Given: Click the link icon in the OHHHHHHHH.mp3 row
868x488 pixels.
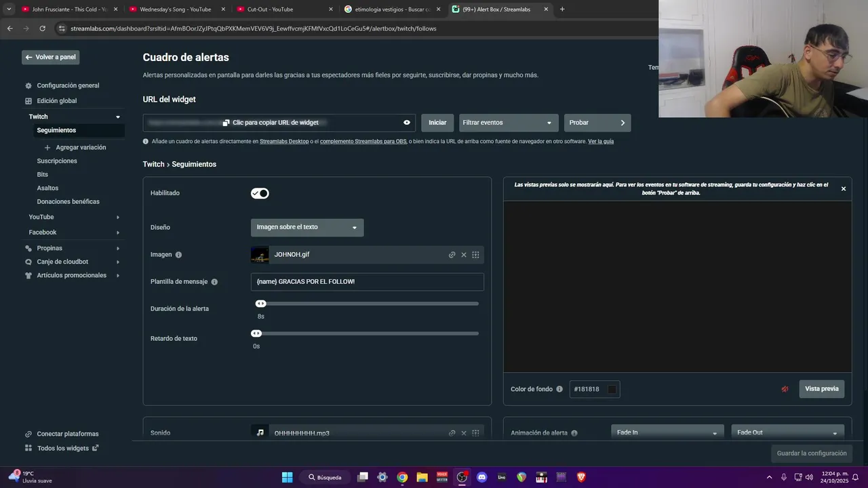Looking at the screenshot, I should click(452, 433).
